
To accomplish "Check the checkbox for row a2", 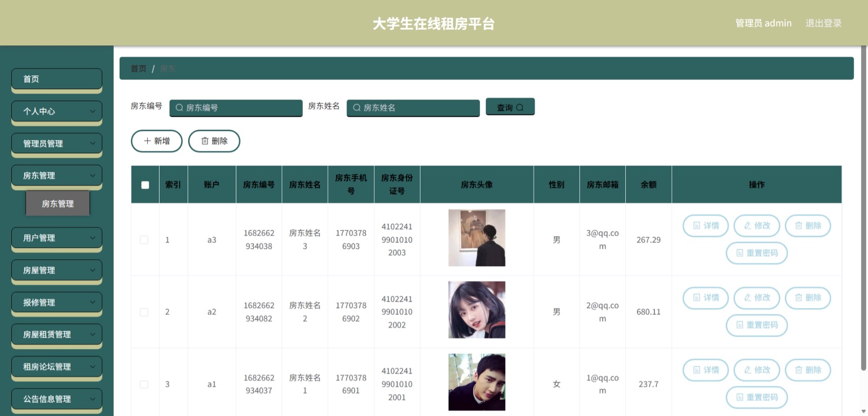I will tap(144, 312).
